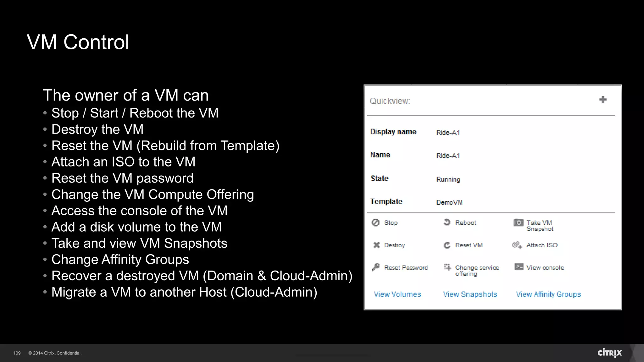Screen dimensions: 644x362
Task: Click the Reboot action label
Action: point(466,223)
